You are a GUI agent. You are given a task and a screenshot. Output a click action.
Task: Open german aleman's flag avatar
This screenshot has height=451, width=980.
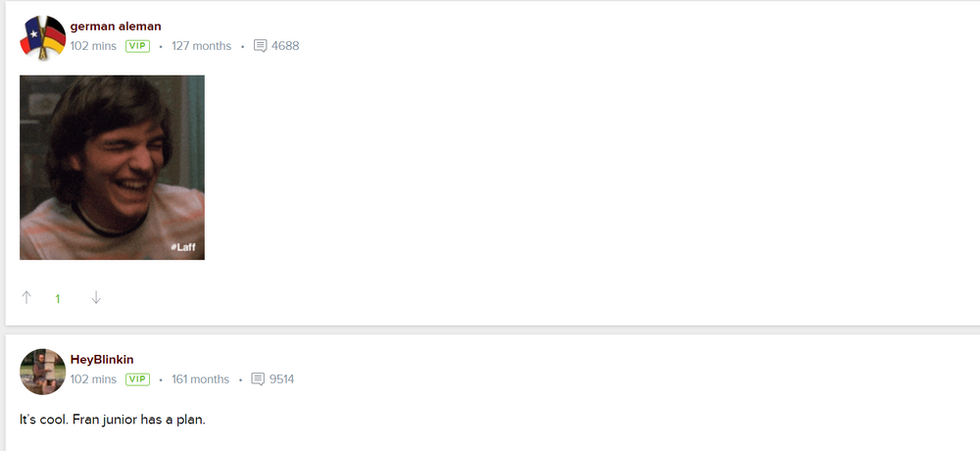pyautogui.click(x=42, y=38)
